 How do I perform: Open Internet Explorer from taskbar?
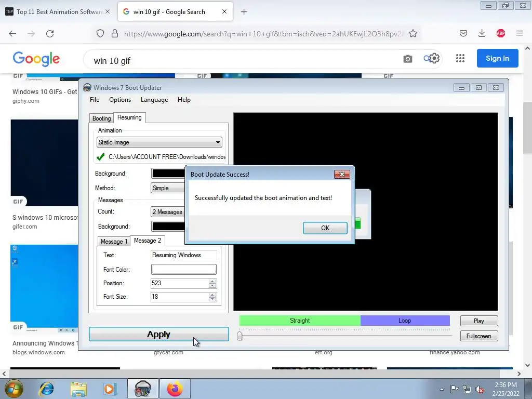(x=46, y=389)
